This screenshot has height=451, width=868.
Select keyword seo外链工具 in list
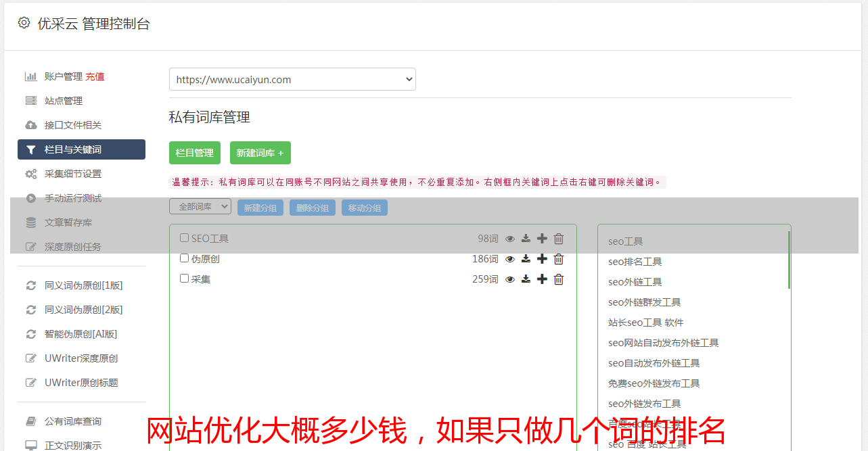(x=635, y=282)
